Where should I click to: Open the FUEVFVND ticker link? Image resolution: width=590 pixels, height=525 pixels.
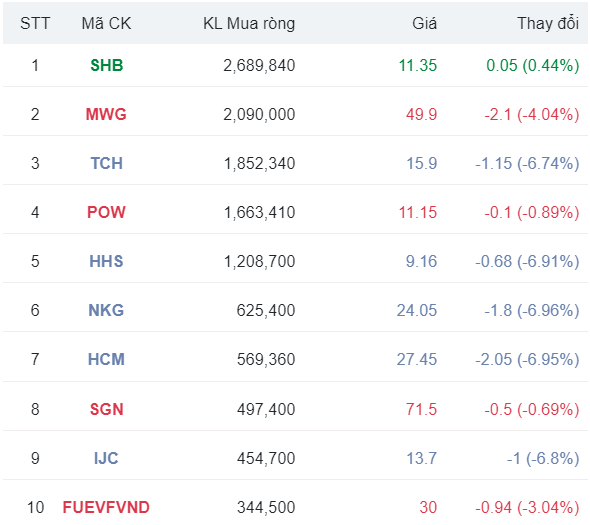click(x=106, y=507)
